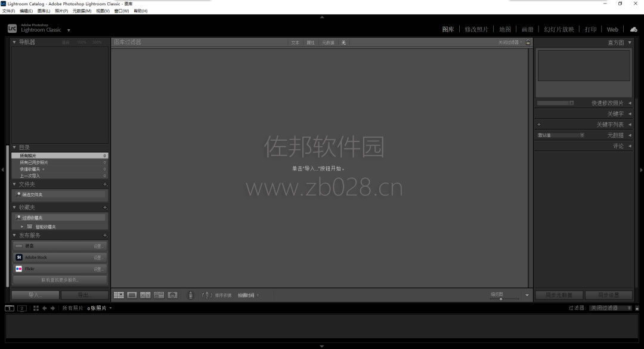Viewport: 644px width, 349px height.
Task: Select 元数据 metadata filter option
Action: (328, 43)
